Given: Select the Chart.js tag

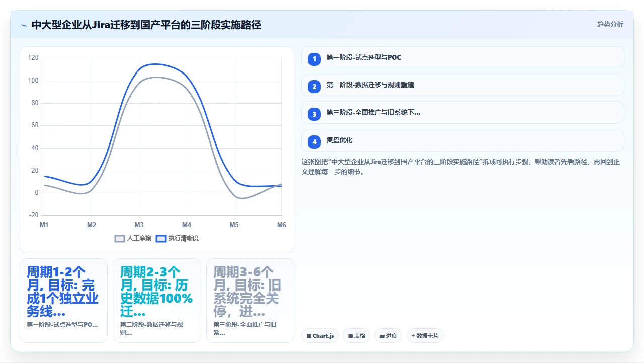Looking at the screenshot, I should [320, 336].
